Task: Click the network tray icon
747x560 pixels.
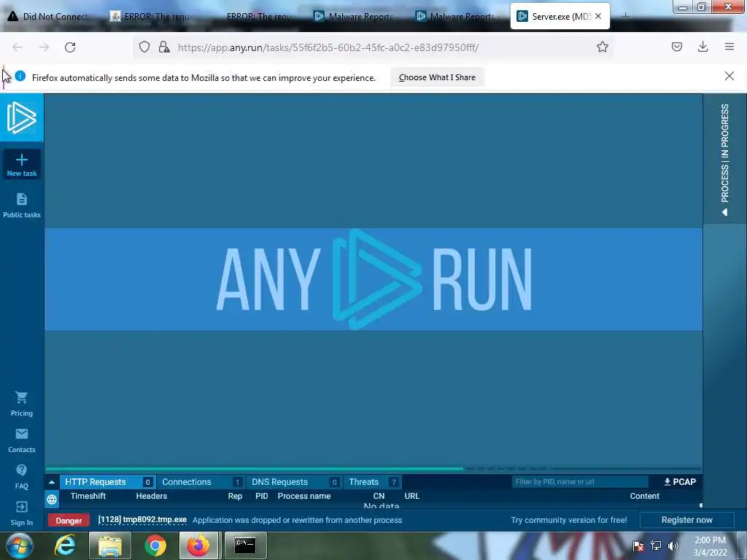Action: (x=656, y=545)
